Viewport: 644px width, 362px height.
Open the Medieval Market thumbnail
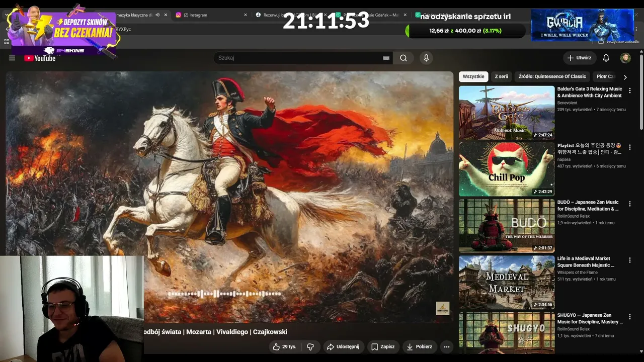507,283
